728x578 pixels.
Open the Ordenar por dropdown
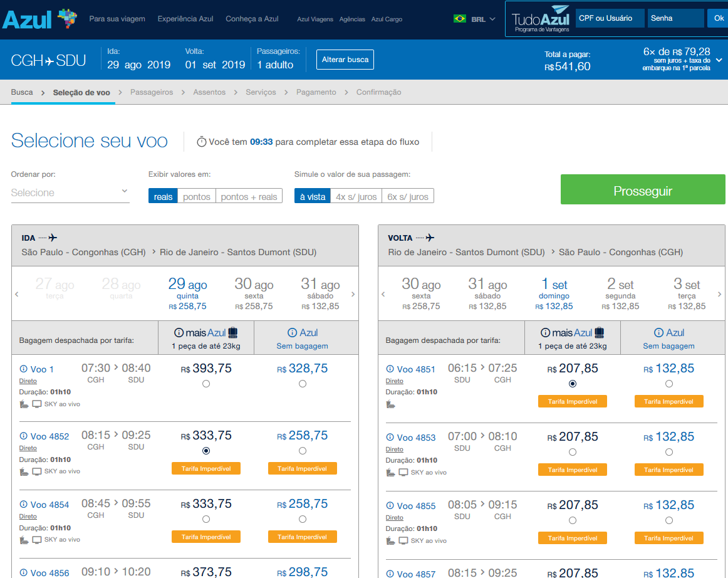pos(70,192)
